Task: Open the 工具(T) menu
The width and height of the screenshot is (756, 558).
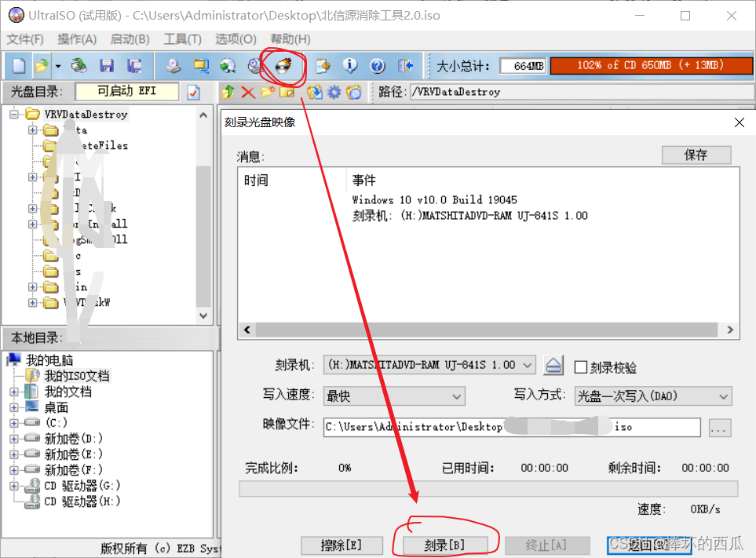Action: click(x=182, y=39)
